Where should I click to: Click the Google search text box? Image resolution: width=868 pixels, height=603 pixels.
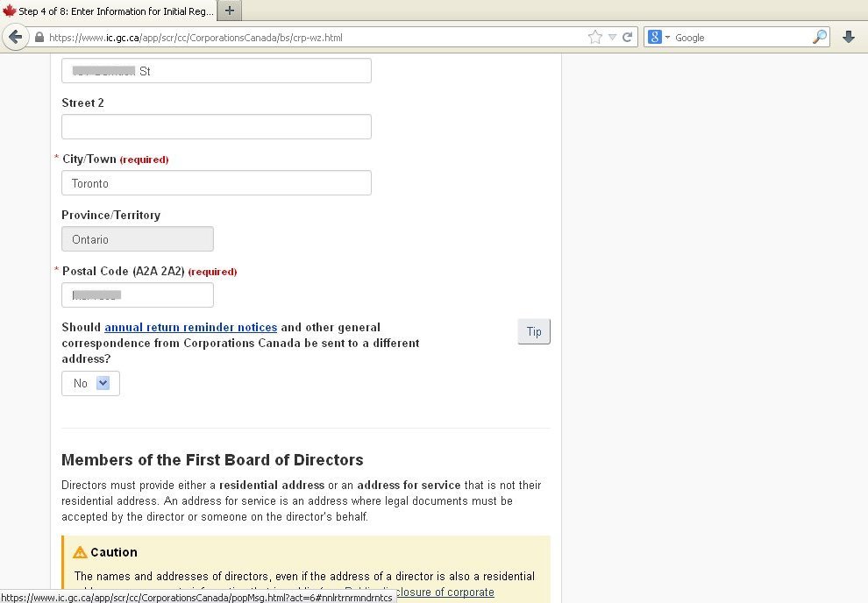point(741,38)
